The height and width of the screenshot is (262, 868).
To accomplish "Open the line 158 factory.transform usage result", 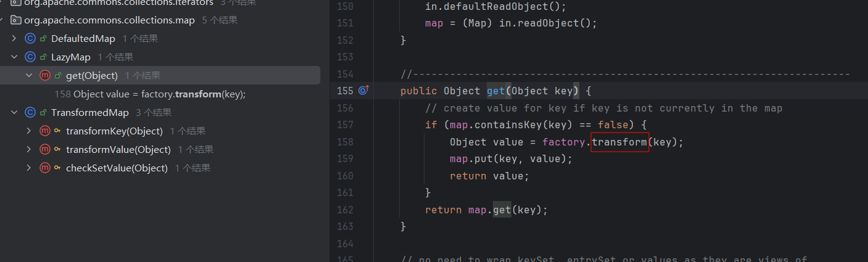I will pos(159,94).
